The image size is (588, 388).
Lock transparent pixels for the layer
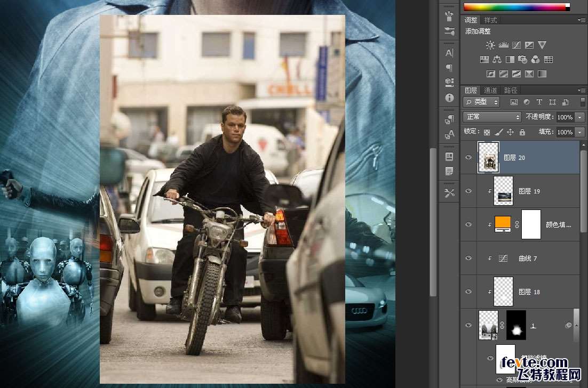click(487, 132)
